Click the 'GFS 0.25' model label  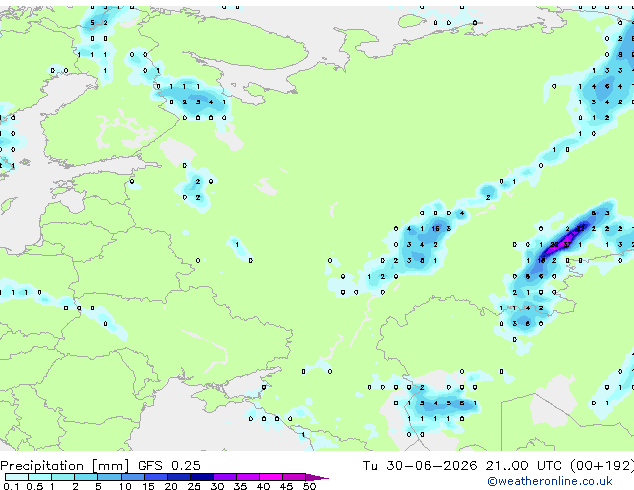click(x=169, y=466)
